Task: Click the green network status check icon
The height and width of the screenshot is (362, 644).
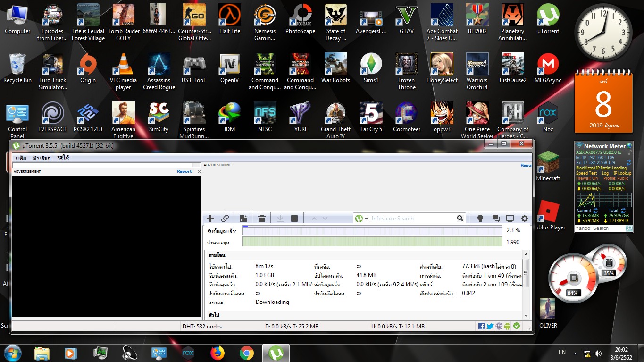Action: (x=517, y=326)
